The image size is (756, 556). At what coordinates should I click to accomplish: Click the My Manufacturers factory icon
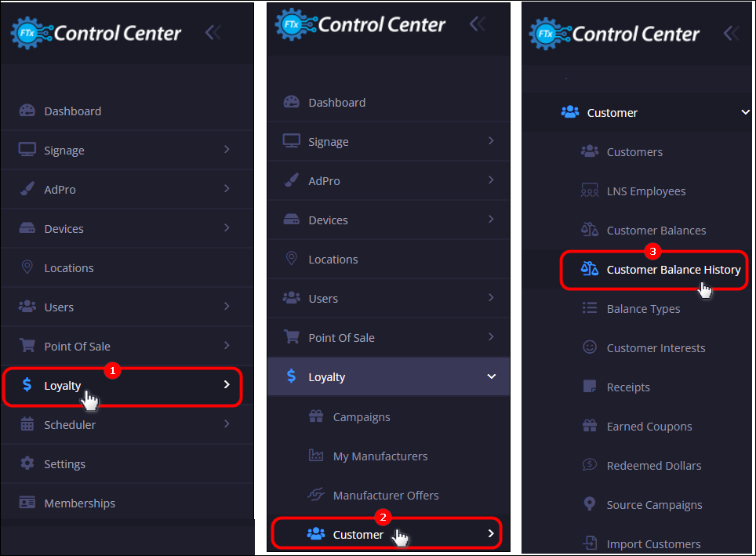pyautogui.click(x=316, y=455)
